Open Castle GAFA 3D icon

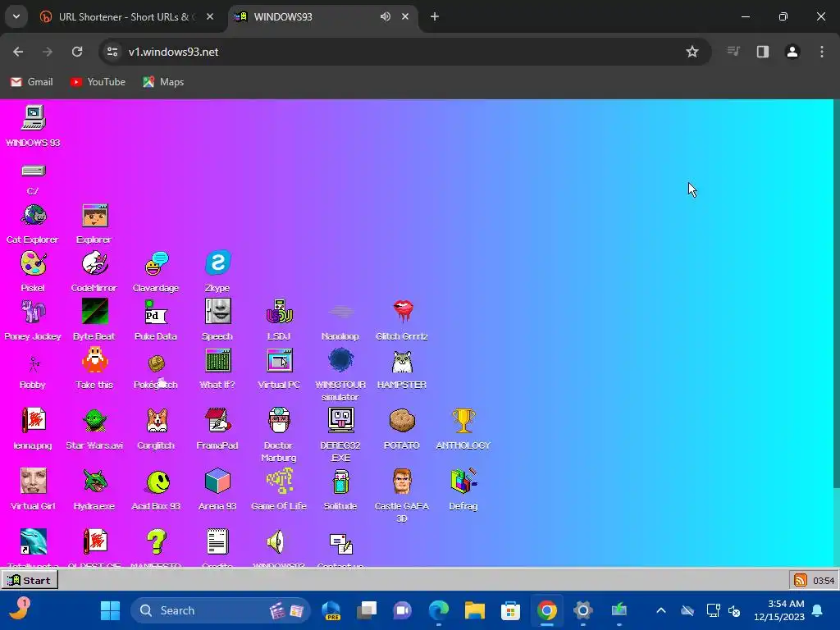(x=402, y=482)
